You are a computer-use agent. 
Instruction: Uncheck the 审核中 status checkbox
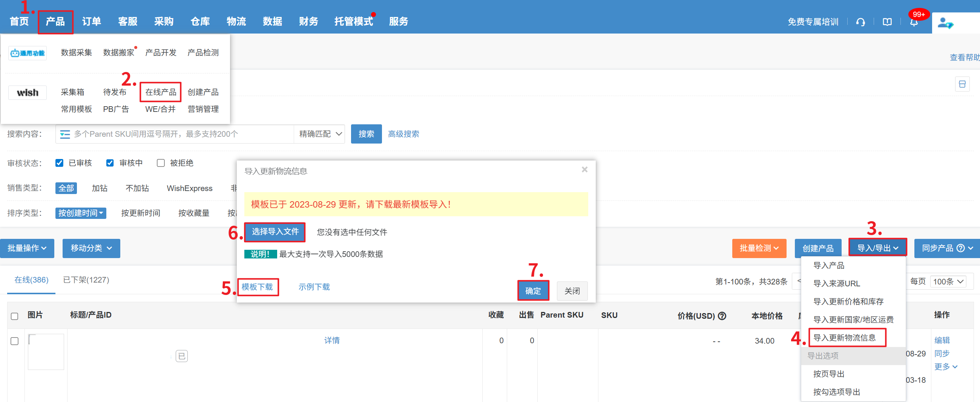110,163
